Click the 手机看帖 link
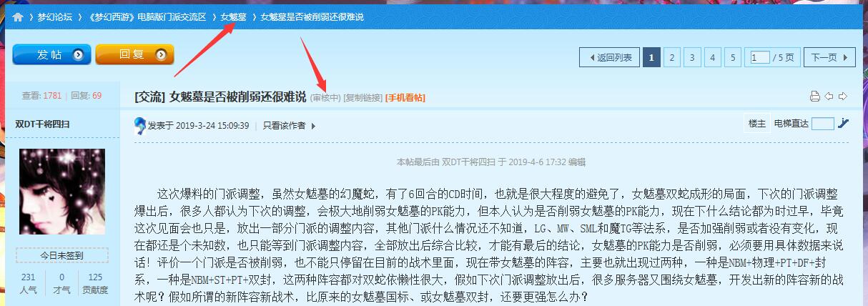868x306 pixels. point(405,97)
